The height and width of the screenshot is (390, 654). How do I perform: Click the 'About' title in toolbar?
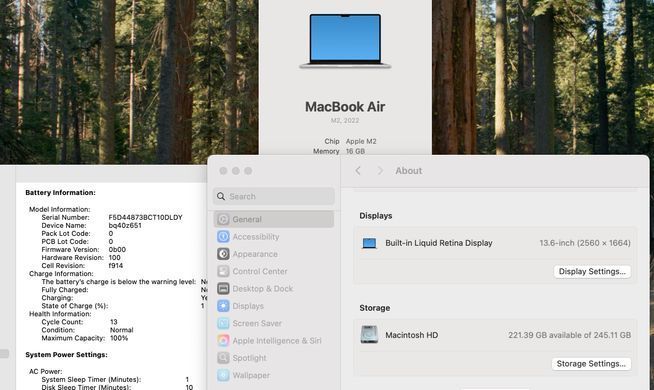pos(409,171)
